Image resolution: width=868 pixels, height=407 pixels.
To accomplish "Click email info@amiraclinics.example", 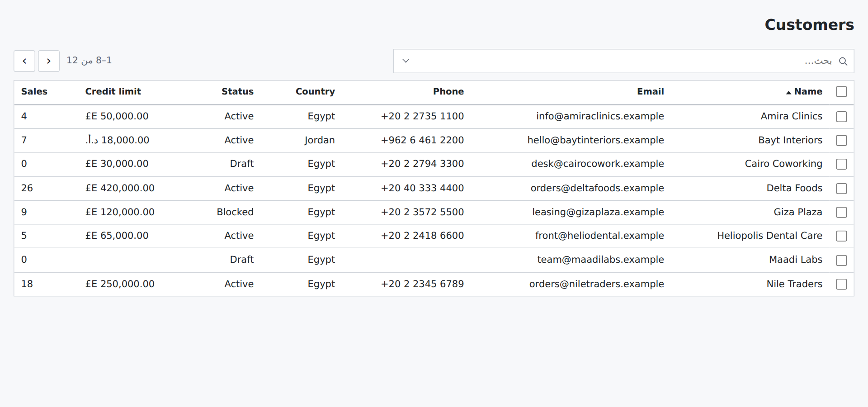I will (x=600, y=116).
